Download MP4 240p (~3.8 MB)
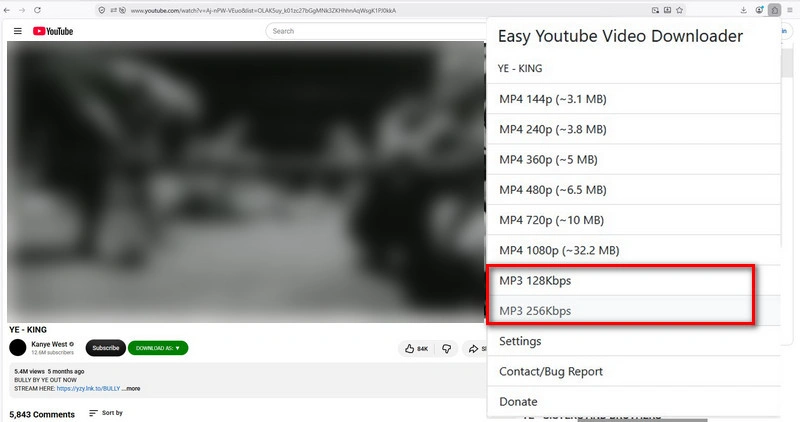Viewport: 800px width, 422px height. [x=634, y=129]
